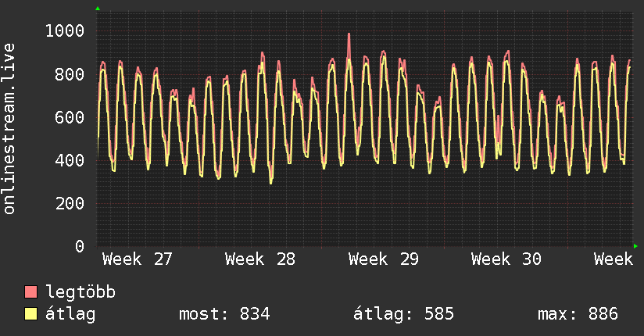Click the legtöbb legend label
644x336 pixels.
pyautogui.click(x=80, y=292)
